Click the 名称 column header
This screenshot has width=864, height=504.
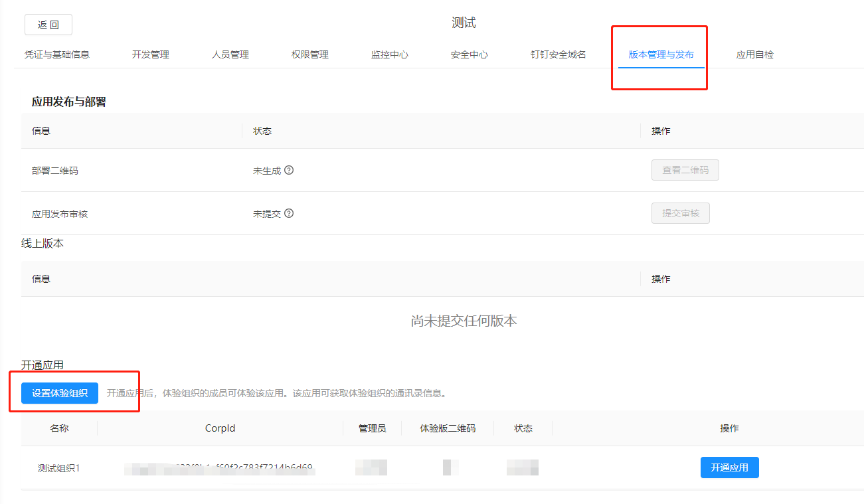[59, 428]
